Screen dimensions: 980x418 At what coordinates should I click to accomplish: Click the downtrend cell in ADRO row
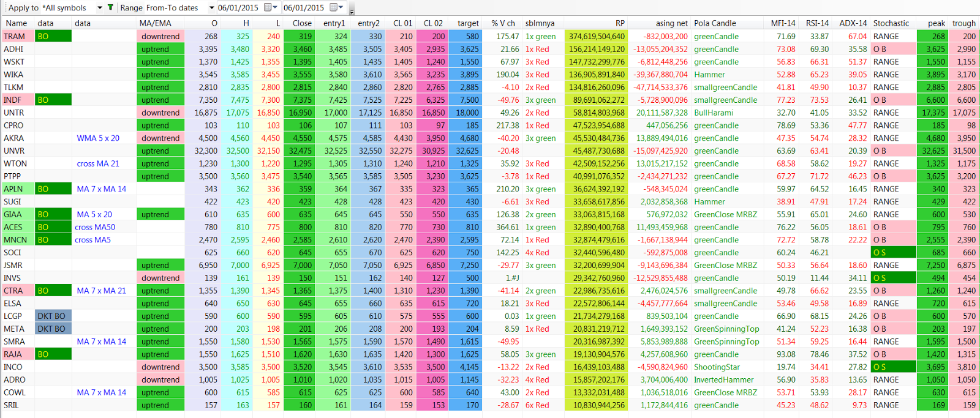click(160, 379)
